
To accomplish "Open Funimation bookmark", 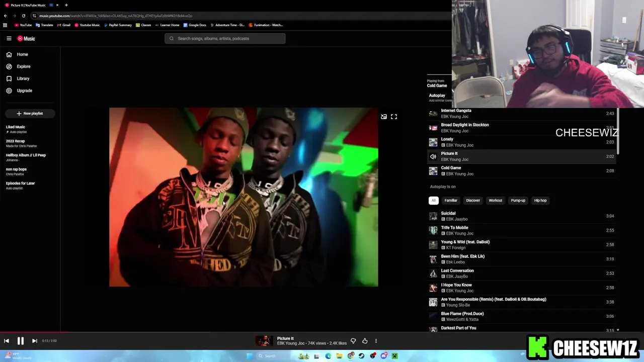I will [266, 25].
